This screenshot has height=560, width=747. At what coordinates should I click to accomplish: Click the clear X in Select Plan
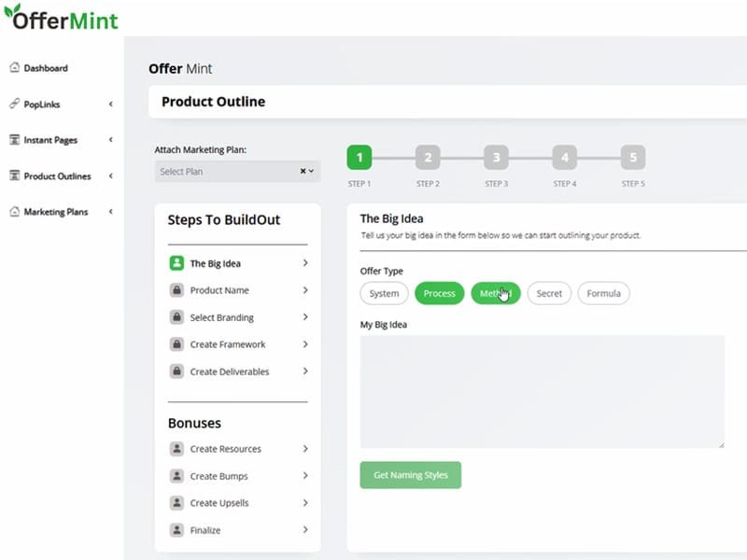point(303,172)
